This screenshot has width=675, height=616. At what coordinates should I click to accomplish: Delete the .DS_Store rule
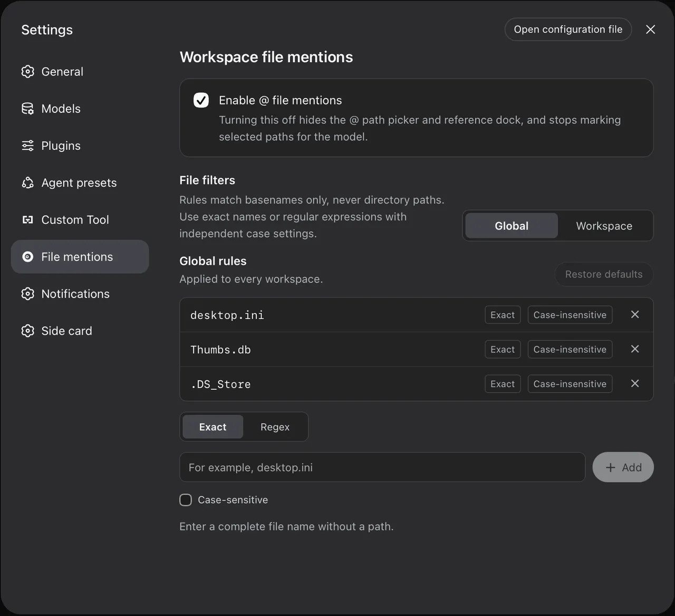[635, 383]
